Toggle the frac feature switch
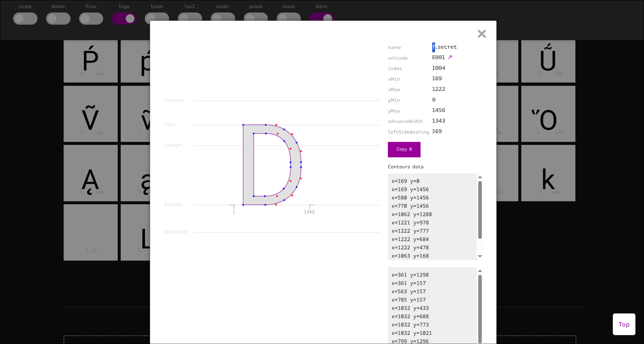 pos(91,19)
